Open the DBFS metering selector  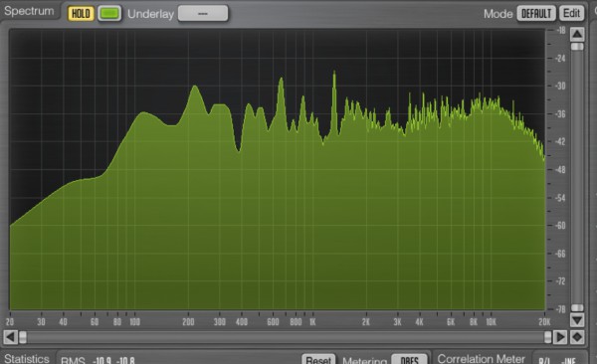pos(409,359)
